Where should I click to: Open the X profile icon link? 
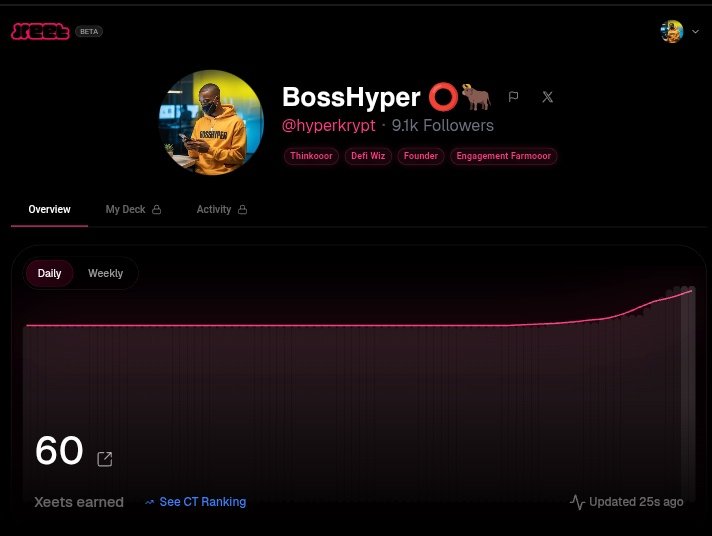coord(548,97)
